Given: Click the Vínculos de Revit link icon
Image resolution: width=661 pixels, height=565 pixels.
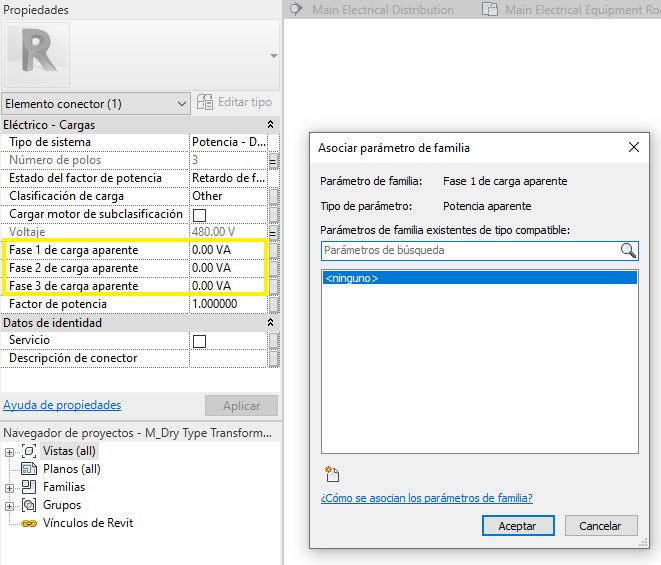Looking at the screenshot, I should coord(29,523).
